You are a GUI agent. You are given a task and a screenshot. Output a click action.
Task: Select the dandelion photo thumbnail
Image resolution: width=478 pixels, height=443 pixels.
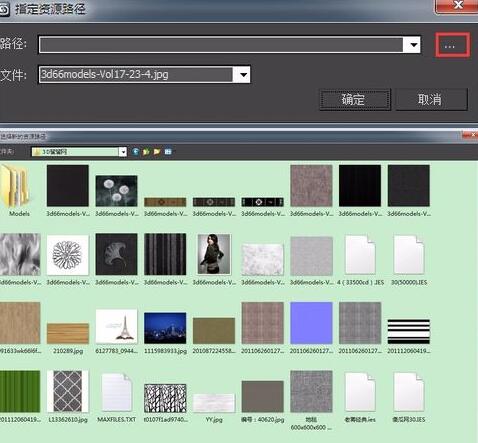coord(116,191)
